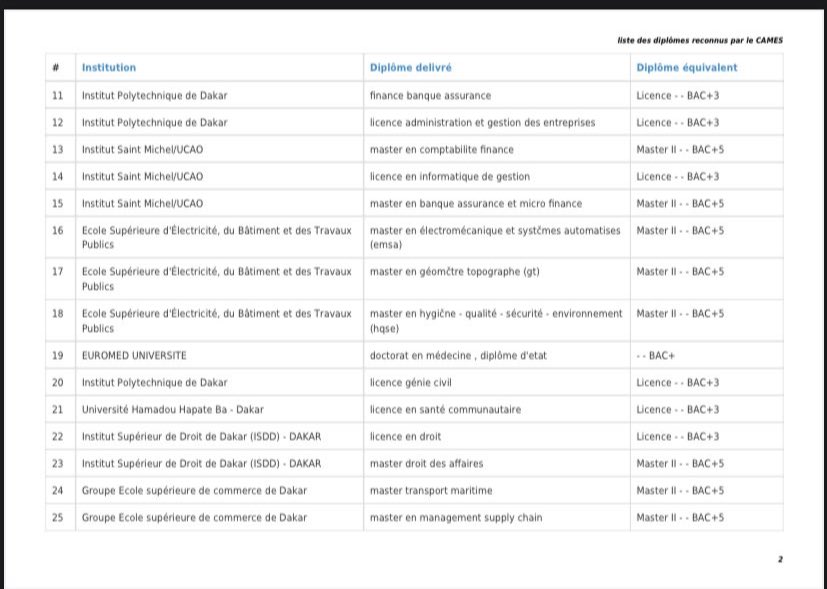
Task: Click 'licence en informatique de gestion' cell
Action: [x=449, y=177]
